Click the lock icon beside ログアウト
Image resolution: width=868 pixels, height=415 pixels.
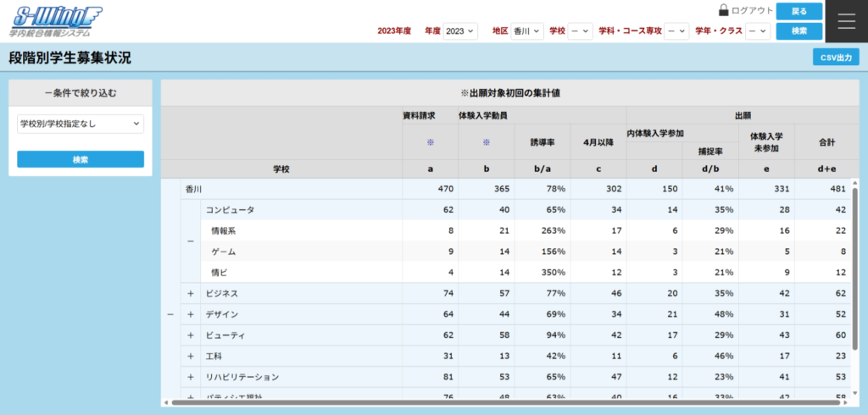pos(723,11)
